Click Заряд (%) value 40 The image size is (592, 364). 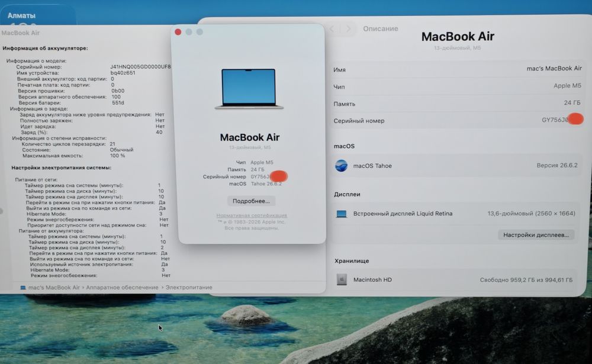(x=159, y=132)
